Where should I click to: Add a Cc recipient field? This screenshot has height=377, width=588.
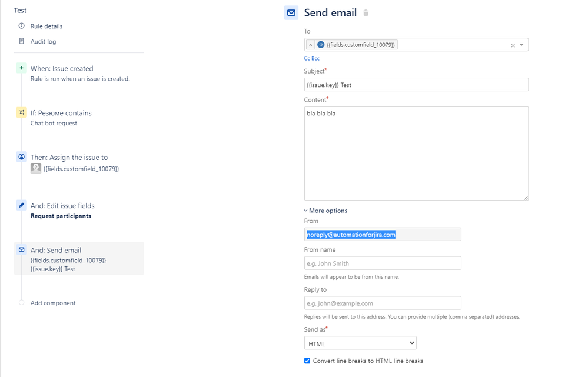307,58
